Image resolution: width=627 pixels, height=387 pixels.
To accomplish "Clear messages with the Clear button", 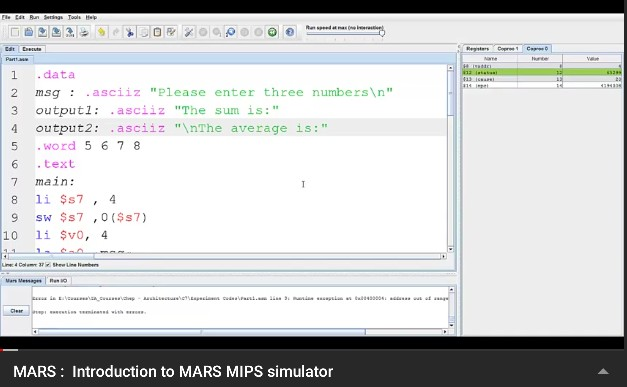I will click(x=16, y=311).
